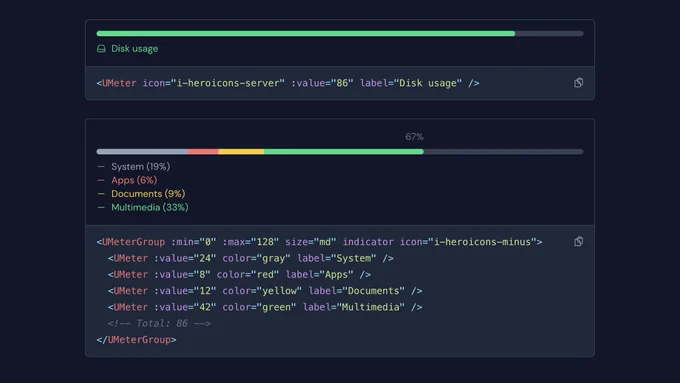Select the Apps (6%) legend entry
The width and height of the screenshot is (680, 383).
click(134, 180)
